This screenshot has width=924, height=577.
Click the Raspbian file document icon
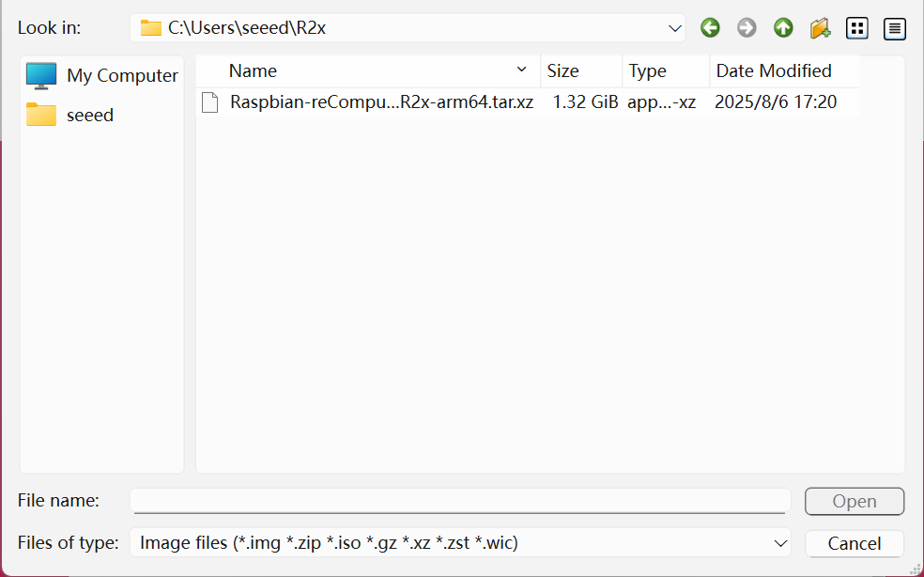(x=211, y=102)
